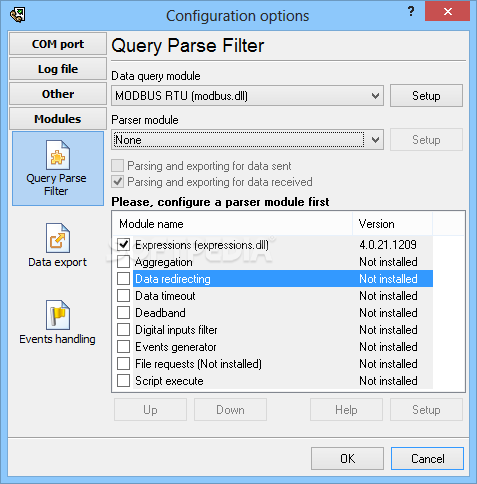Open the Query Parse Filter page icon

(58, 155)
